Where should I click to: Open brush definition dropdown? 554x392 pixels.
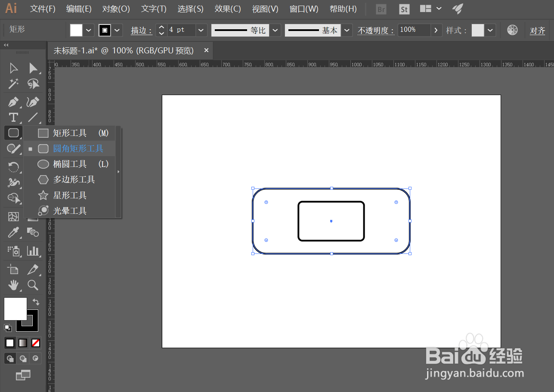coord(347,30)
